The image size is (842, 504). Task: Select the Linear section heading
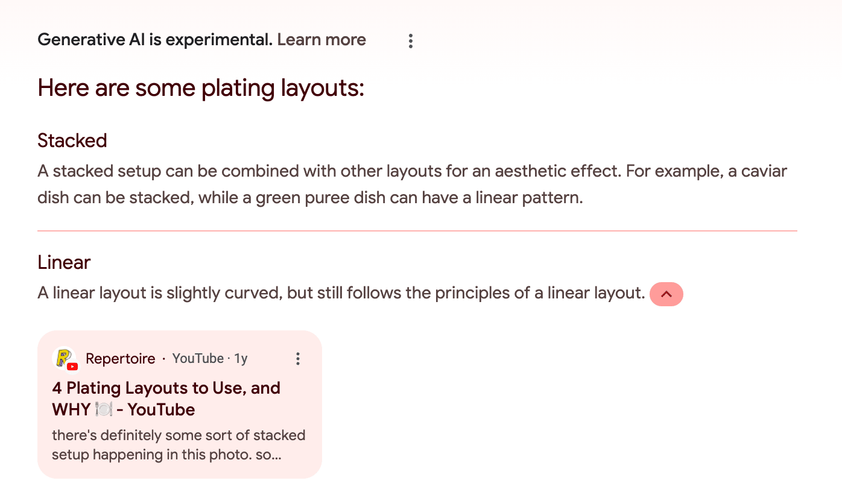[64, 262]
